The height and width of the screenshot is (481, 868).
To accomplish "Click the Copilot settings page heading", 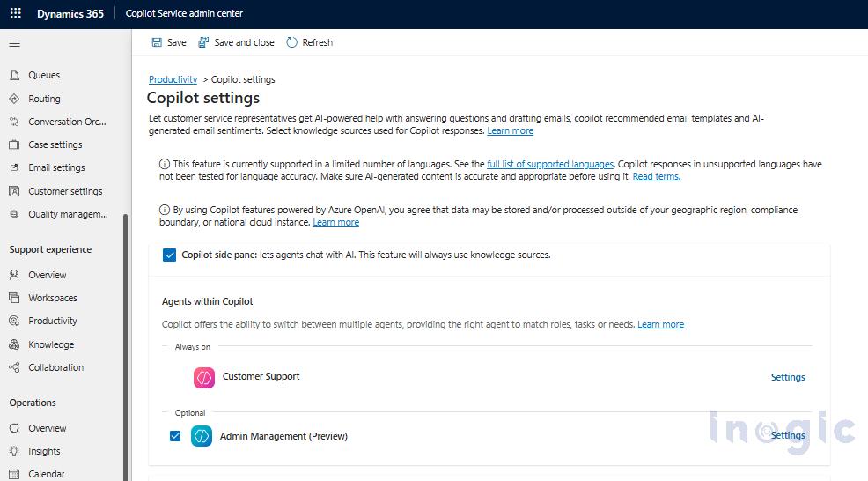I will (203, 98).
